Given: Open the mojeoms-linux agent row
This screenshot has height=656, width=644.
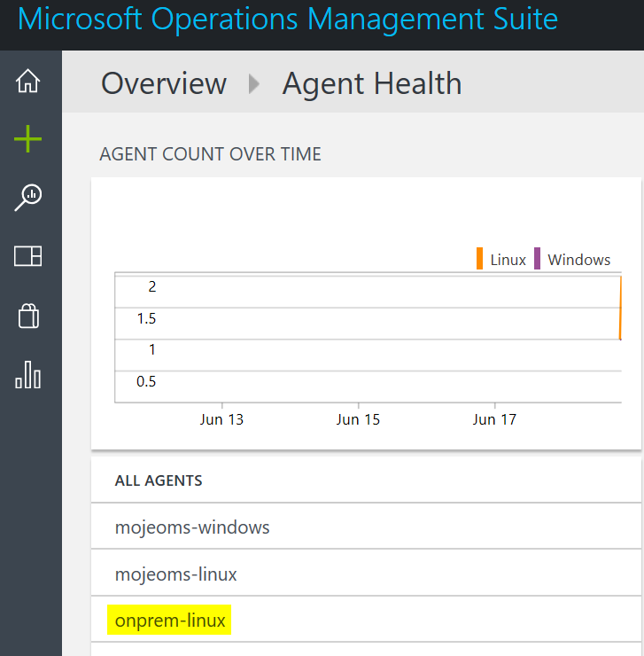Looking at the screenshot, I should pyautogui.click(x=366, y=574).
